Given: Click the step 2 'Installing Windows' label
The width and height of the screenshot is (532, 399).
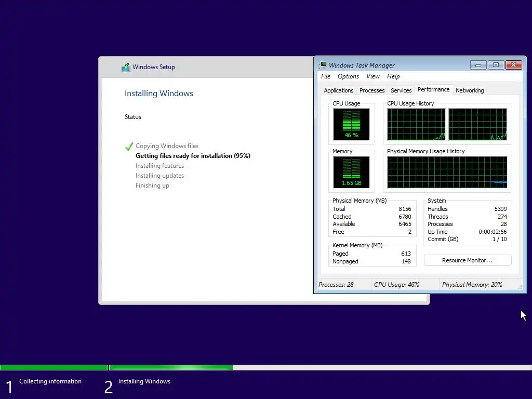Looking at the screenshot, I should [144, 381].
